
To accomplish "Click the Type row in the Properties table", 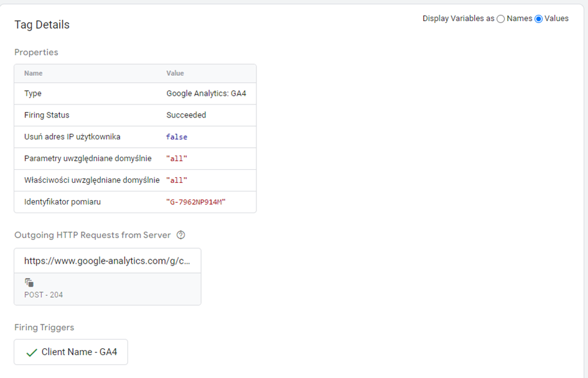I will coord(33,93).
